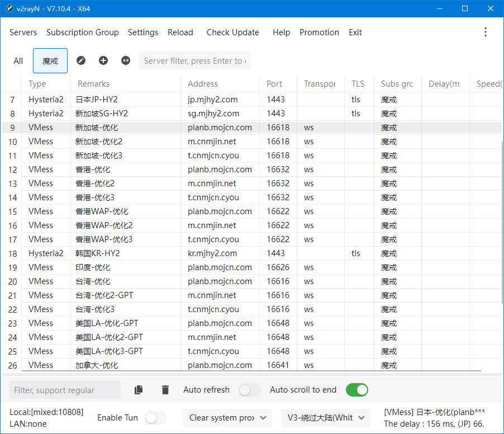This screenshot has width=504, height=434.
Task: Click the v2rayN app icon in title bar
Action: (9, 8)
